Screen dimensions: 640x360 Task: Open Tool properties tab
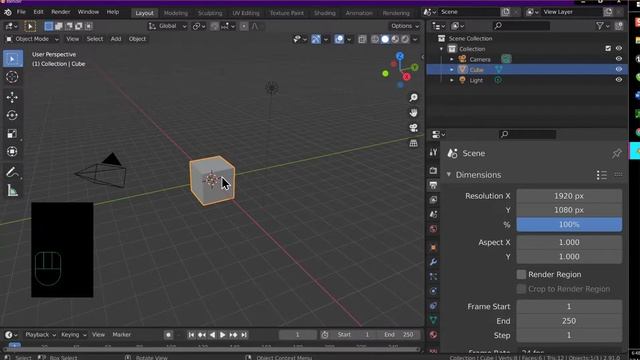click(x=433, y=152)
